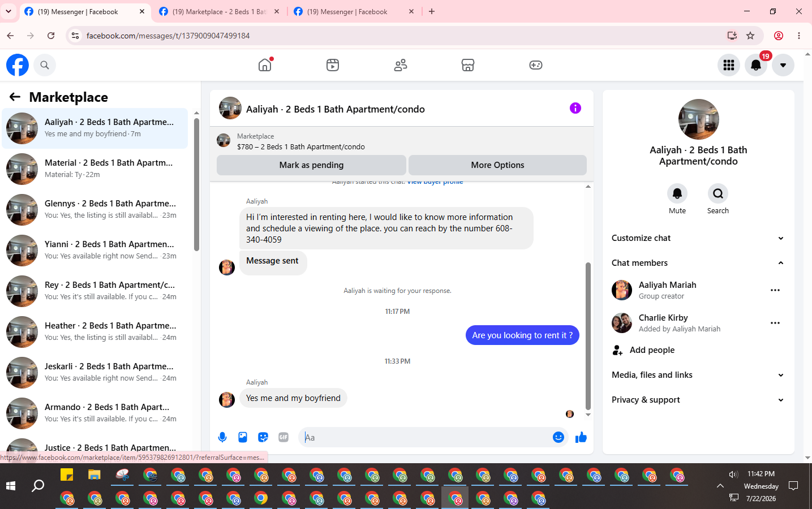The width and height of the screenshot is (812, 509).
Task: Open the Material conversation in list
Action: (x=95, y=169)
